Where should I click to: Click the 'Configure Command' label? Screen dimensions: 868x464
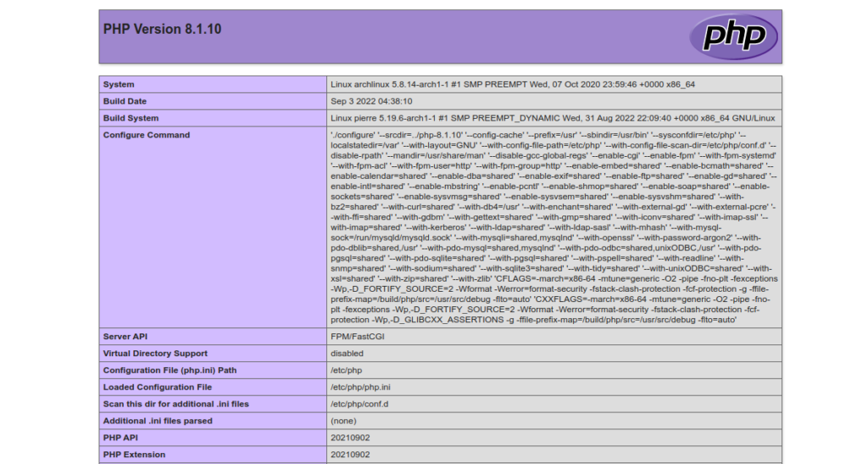(146, 135)
